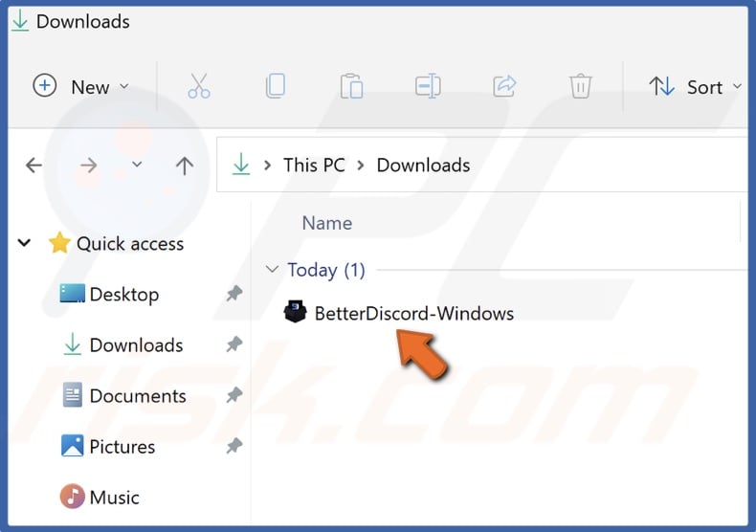The image size is (756, 532).
Task: Go forward with the right arrow
Action: (89, 166)
